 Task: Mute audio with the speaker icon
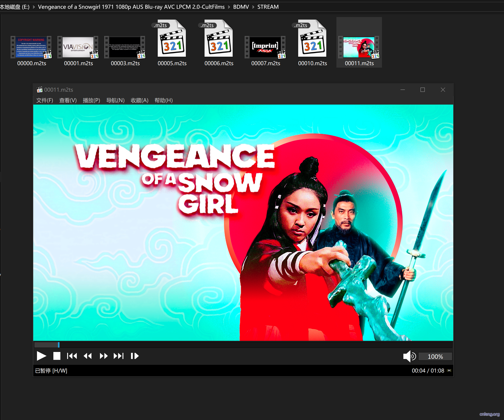[409, 356]
